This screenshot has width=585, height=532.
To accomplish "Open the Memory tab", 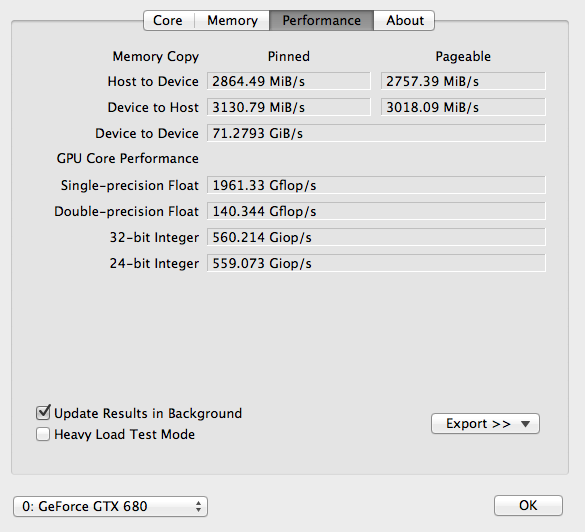I will [232, 20].
